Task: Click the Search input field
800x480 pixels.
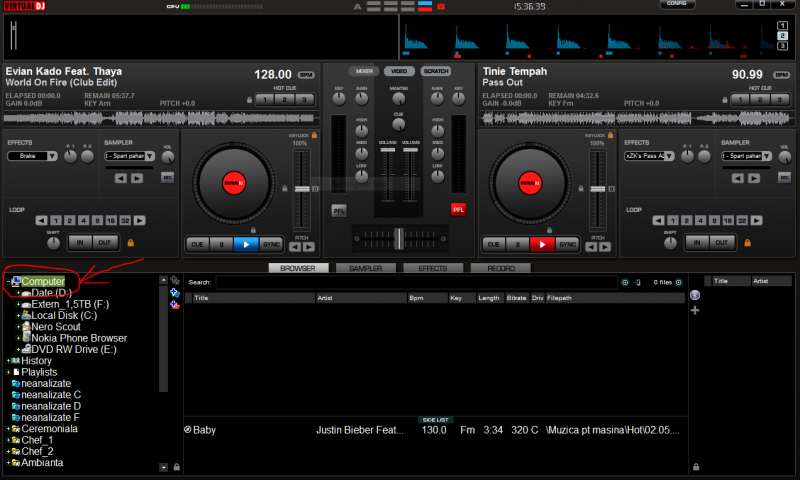Action: pos(415,283)
